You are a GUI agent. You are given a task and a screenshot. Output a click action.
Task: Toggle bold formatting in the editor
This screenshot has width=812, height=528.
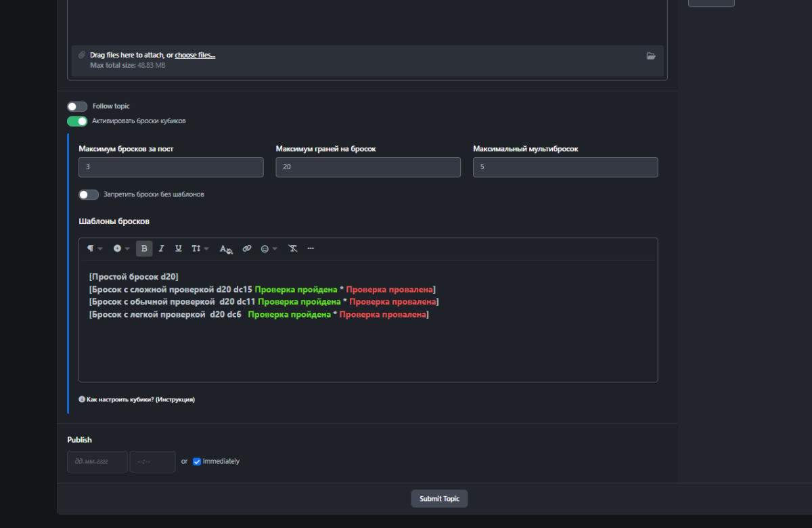point(144,248)
